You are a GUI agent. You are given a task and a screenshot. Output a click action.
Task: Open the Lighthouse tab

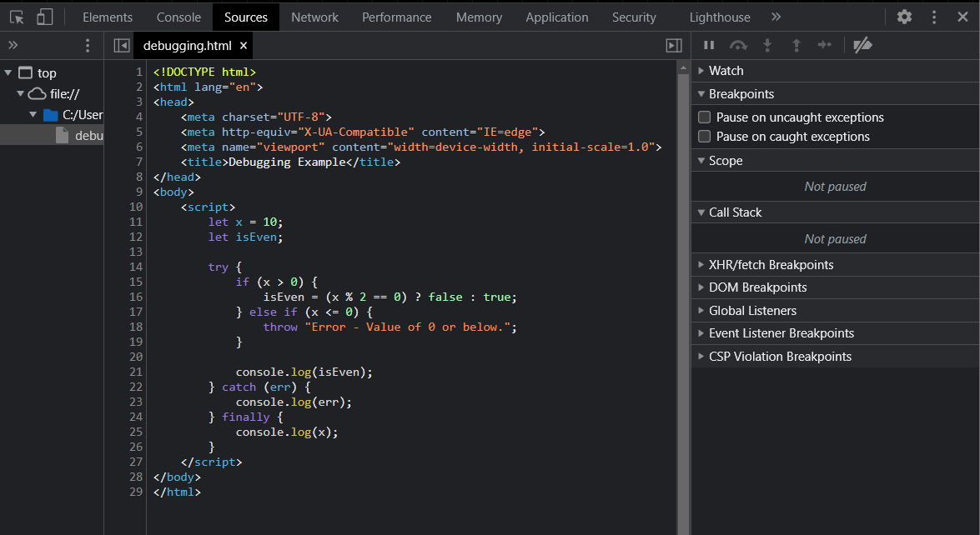tap(720, 17)
